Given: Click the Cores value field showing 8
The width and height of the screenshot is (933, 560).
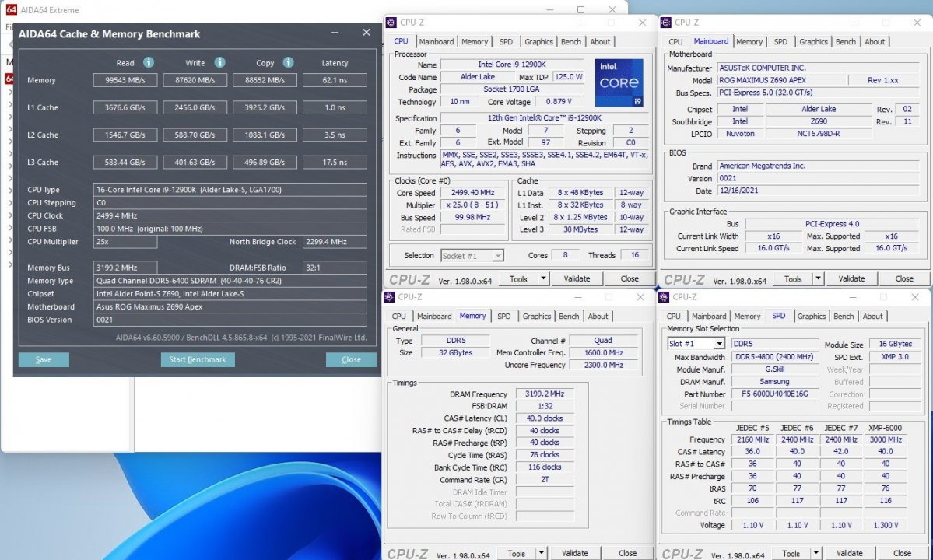Looking at the screenshot, I should point(565,255).
